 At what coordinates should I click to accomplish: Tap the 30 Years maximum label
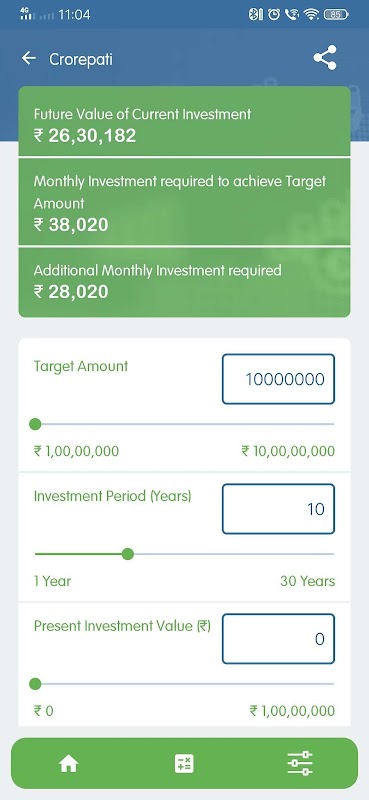pos(307,581)
